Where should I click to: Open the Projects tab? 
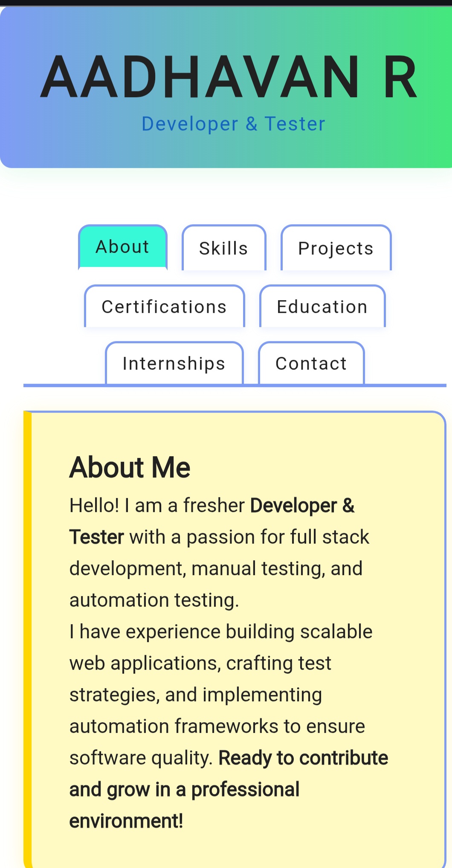coord(336,248)
